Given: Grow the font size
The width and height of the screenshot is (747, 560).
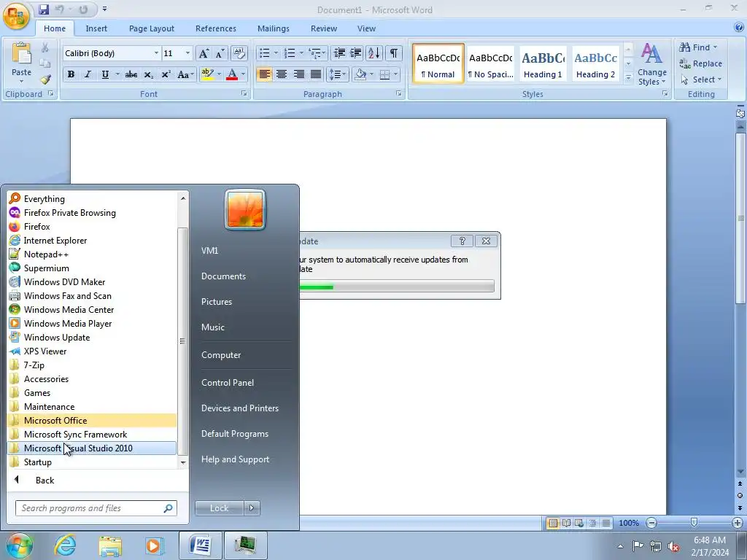Looking at the screenshot, I should tap(204, 53).
